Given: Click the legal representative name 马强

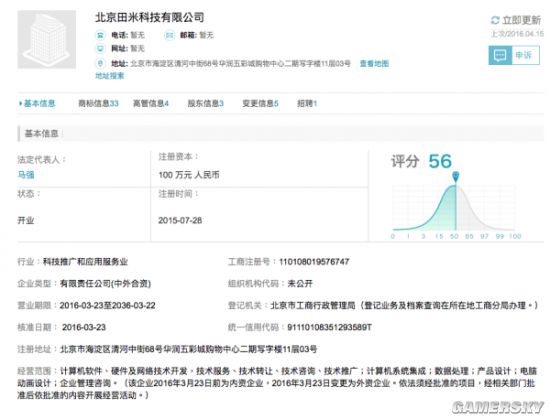Looking at the screenshot, I should [x=26, y=175].
